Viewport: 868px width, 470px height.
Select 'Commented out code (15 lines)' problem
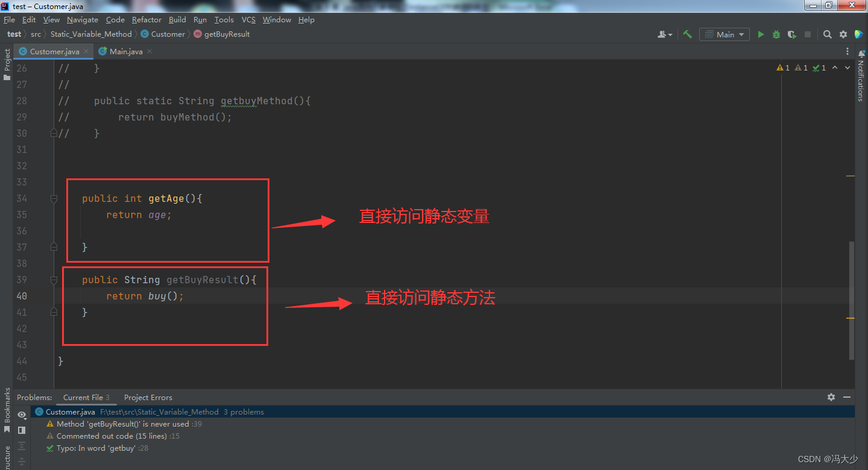coord(442,436)
